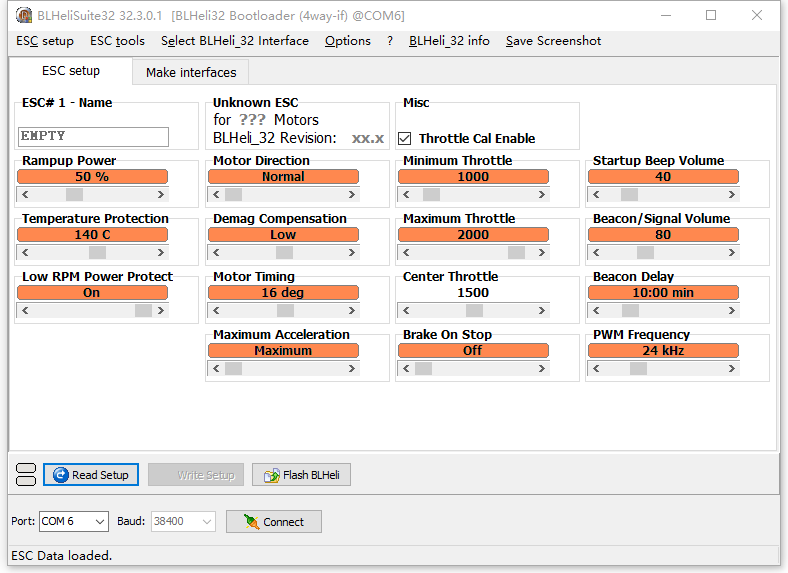Open BLHeli_32 info menu

click(449, 41)
